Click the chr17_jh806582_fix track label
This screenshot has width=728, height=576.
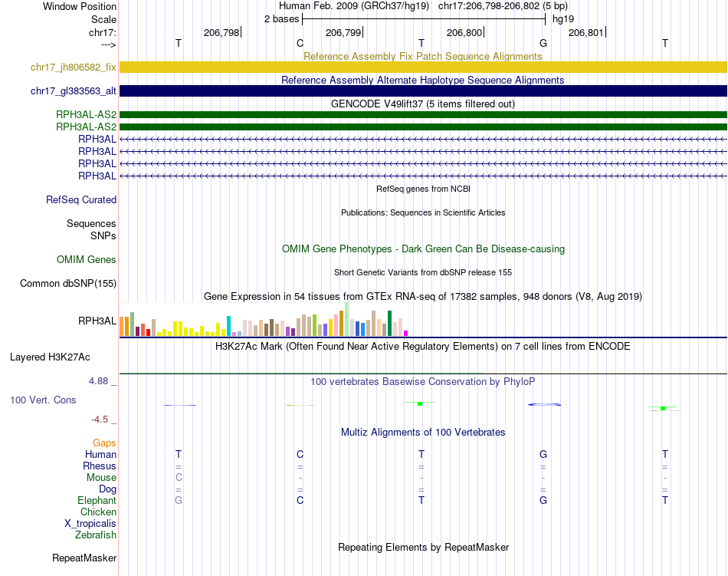[74, 67]
